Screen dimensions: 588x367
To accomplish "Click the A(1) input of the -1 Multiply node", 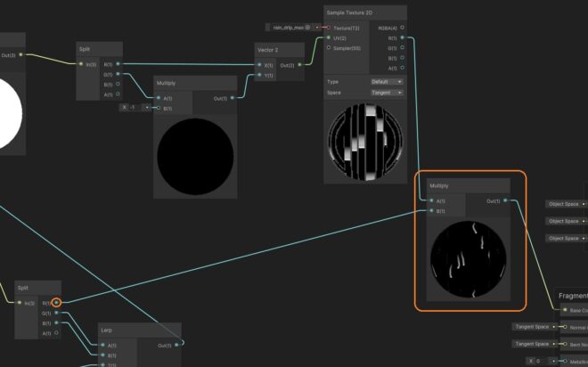I will pos(159,98).
